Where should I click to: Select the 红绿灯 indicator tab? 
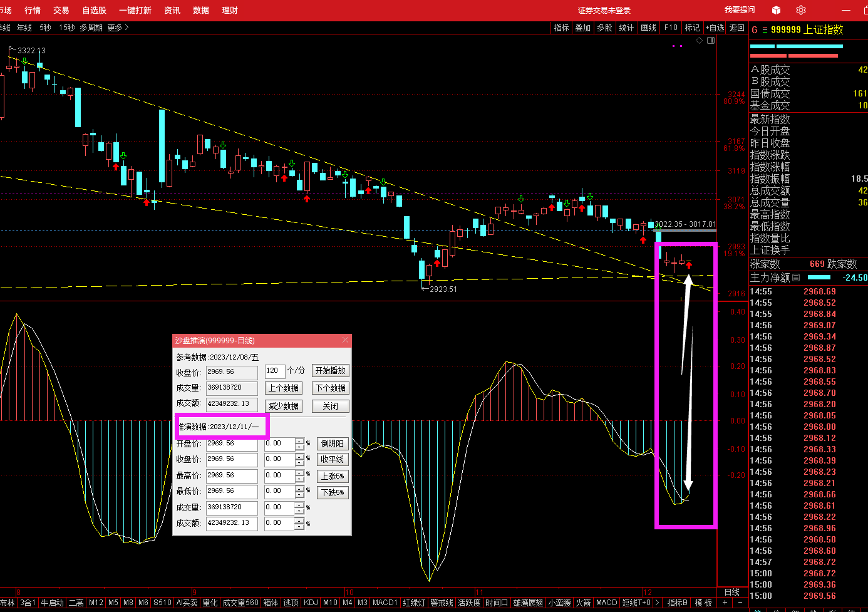pyautogui.click(x=415, y=603)
